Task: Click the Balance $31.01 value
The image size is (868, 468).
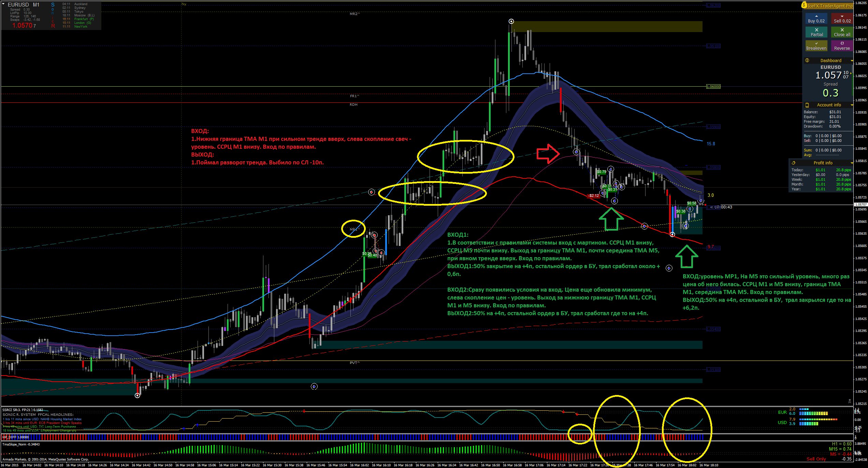Action: pos(835,112)
